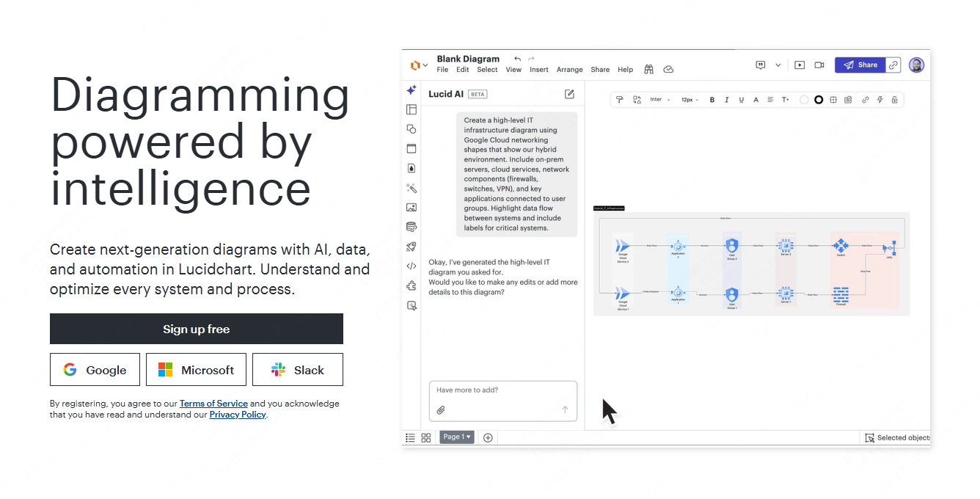
Task: Open the templates panel icon in sidebar
Action: coord(412,109)
